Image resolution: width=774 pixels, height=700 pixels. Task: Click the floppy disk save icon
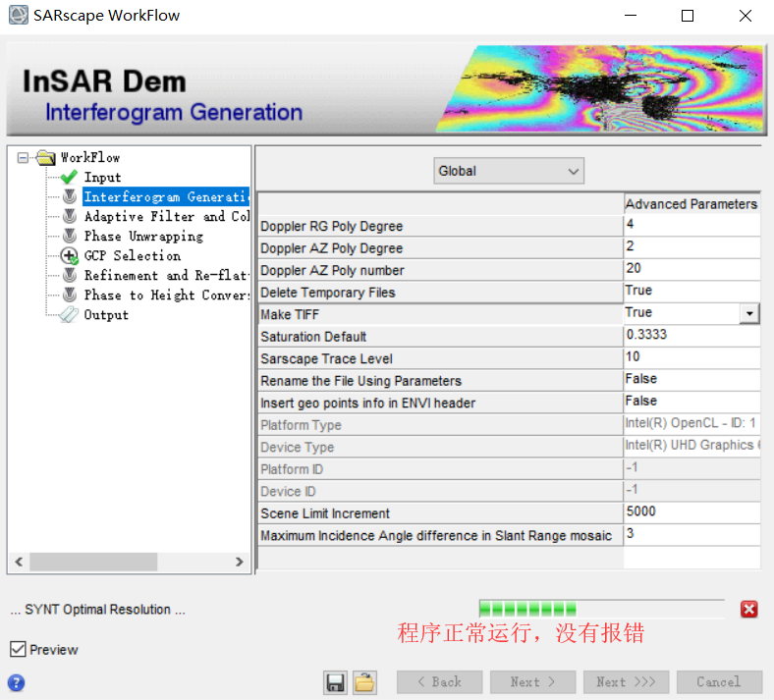[x=335, y=682]
